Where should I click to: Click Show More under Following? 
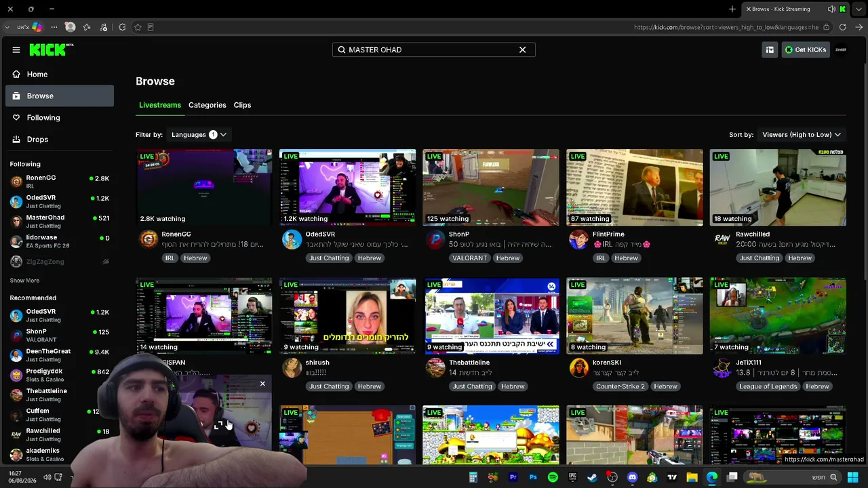pos(24,281)
